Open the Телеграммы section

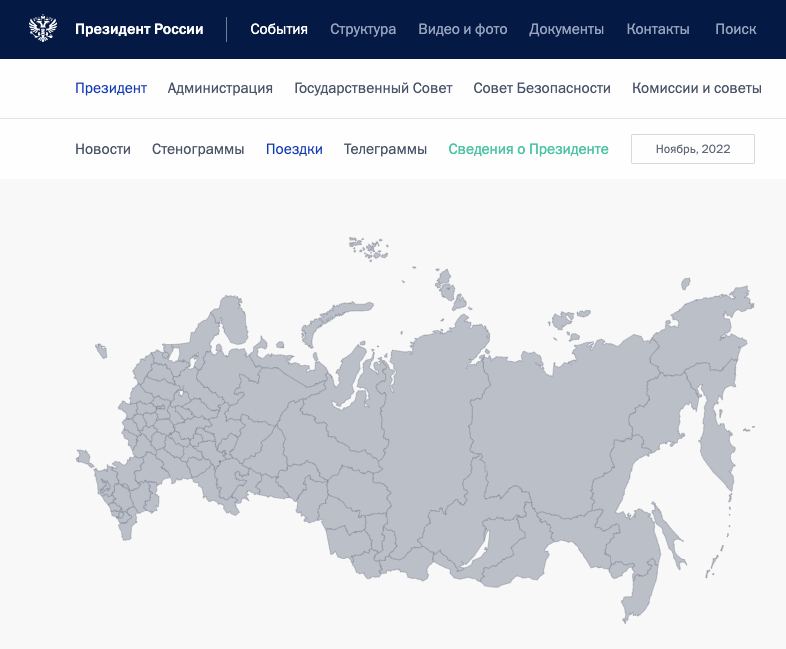(385, 149)
